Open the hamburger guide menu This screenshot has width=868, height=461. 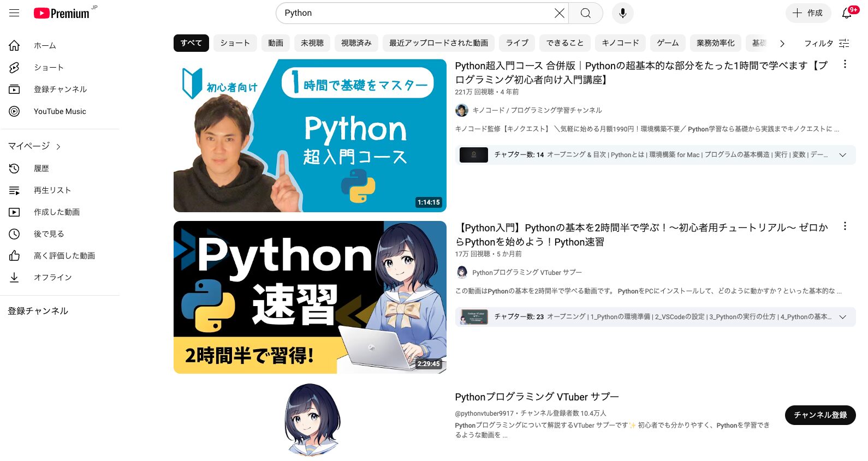tap(14, 13)
